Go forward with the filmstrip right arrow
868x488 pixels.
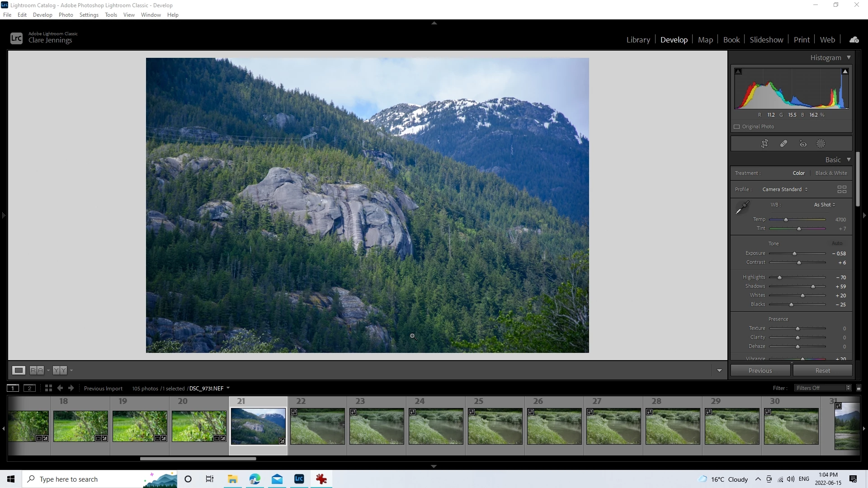71,388
